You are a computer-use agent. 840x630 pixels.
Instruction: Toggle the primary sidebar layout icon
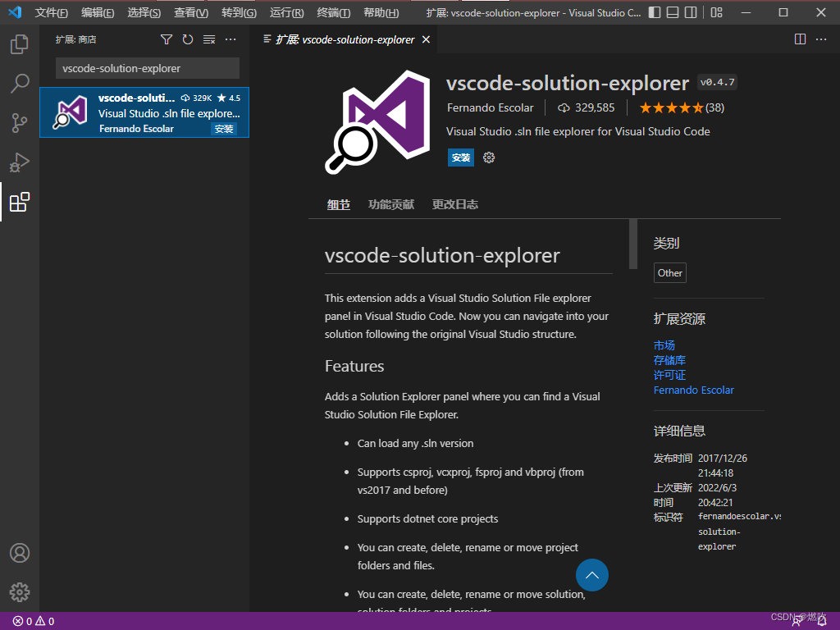click(x=654, y=12)
